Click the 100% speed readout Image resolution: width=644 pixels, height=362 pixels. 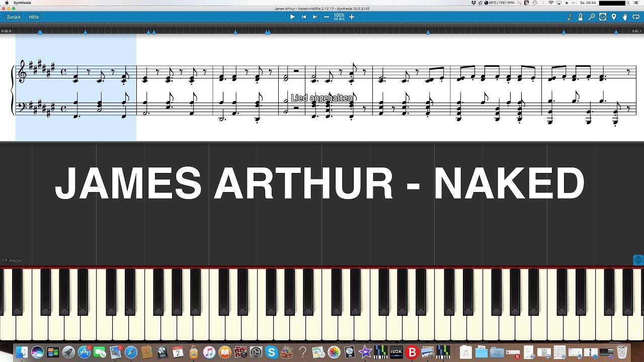pyautogui.click(x=339, y=16)
